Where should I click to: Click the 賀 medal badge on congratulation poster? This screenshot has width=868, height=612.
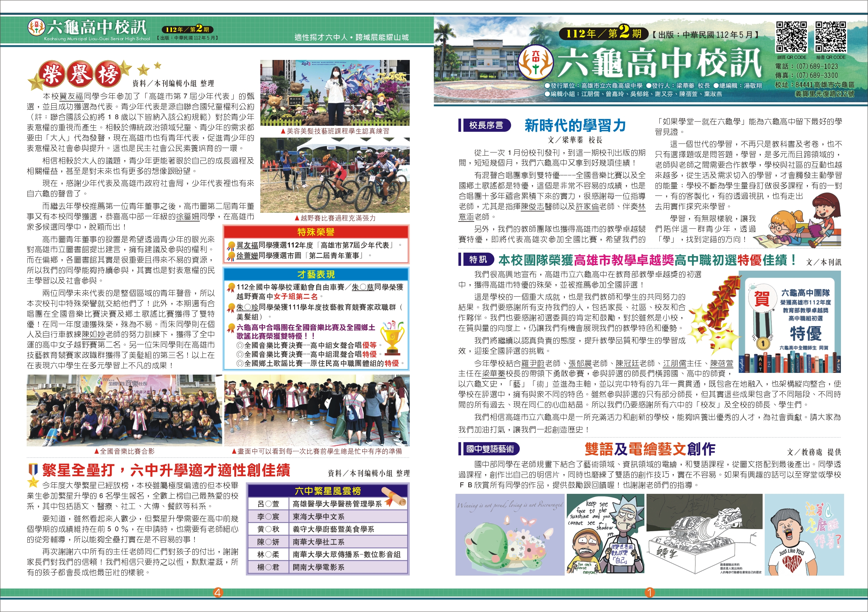pyautogui.click(x=762, y=299)
